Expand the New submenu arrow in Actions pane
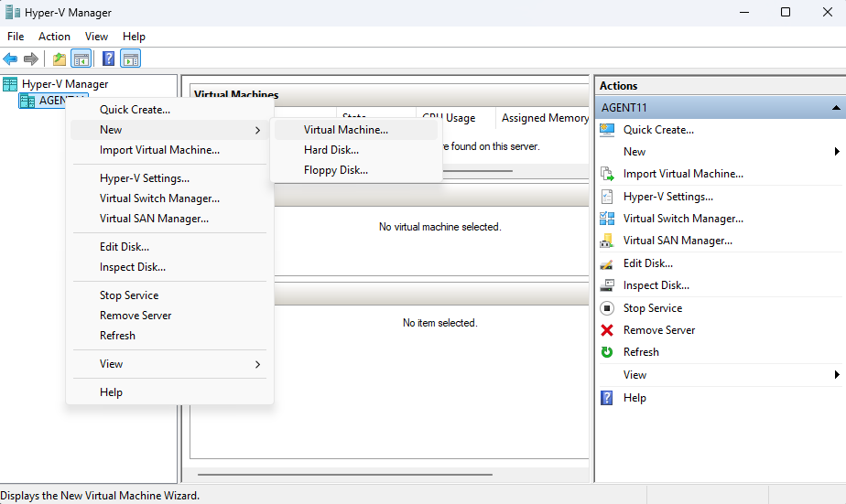The height and width of the screenshot is (504, 846). coord(837,152)
